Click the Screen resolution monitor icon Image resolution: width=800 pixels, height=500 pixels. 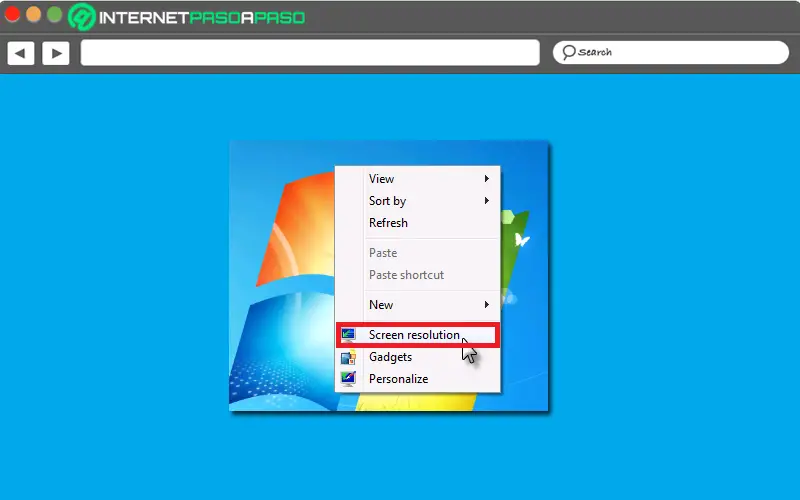(x=348, y=335)
